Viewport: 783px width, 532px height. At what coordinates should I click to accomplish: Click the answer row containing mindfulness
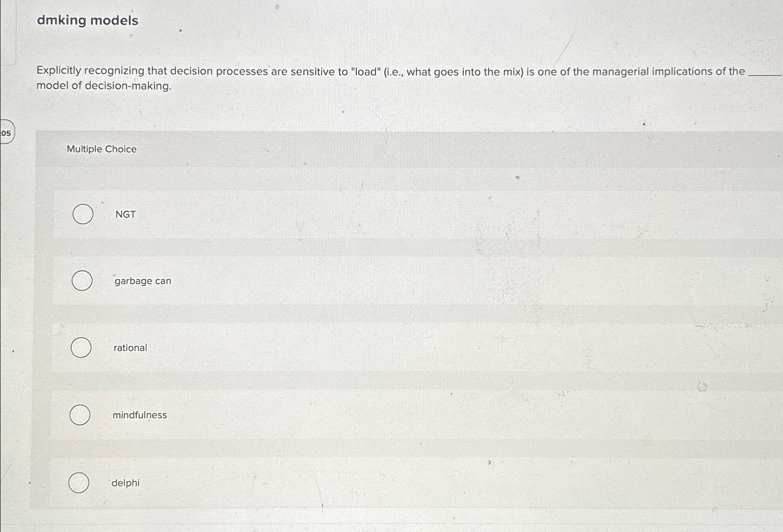(326, 414)
